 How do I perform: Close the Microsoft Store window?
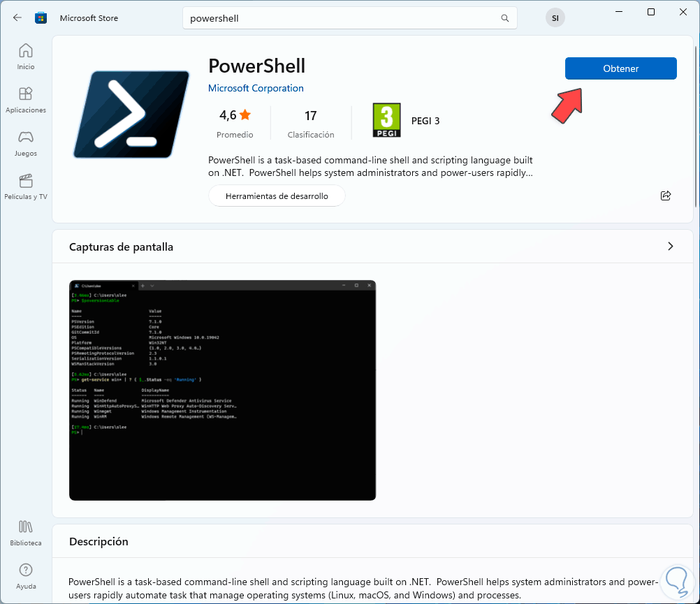point(683,12)
